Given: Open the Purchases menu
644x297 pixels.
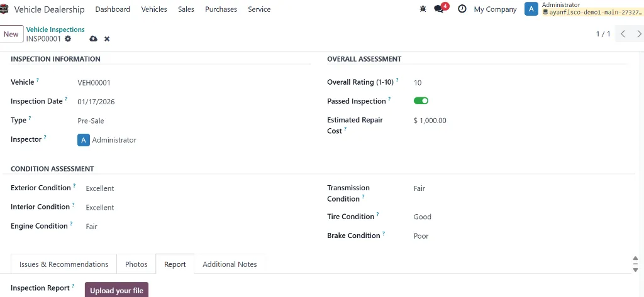Looking at the screenshot, I should coord(221,9).
